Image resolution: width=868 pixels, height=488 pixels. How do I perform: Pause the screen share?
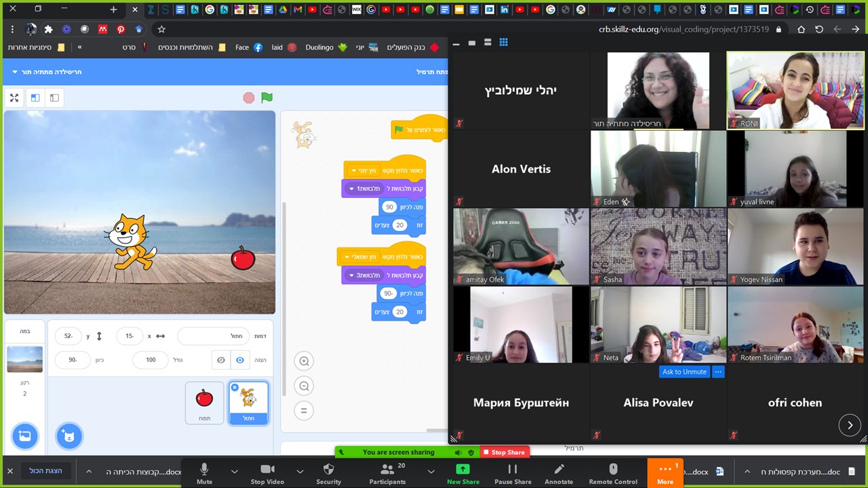click(x=513, y=474)
